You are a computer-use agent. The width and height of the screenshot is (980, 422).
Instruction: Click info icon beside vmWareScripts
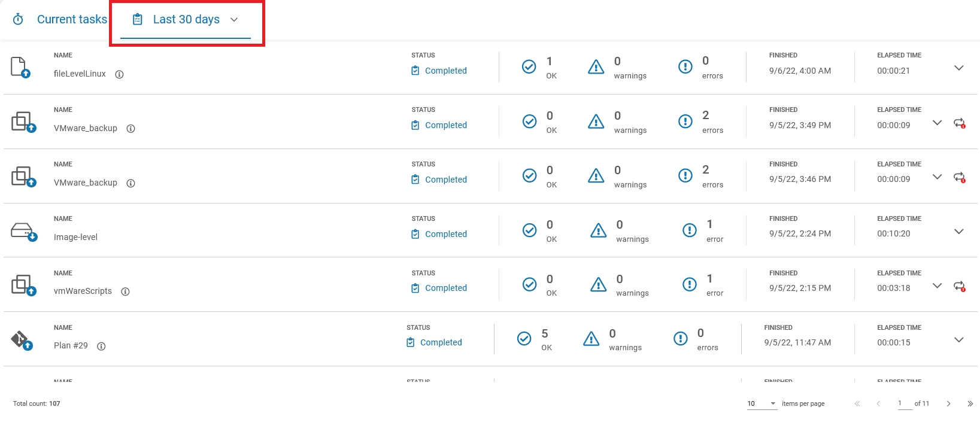tap(125, 292)
